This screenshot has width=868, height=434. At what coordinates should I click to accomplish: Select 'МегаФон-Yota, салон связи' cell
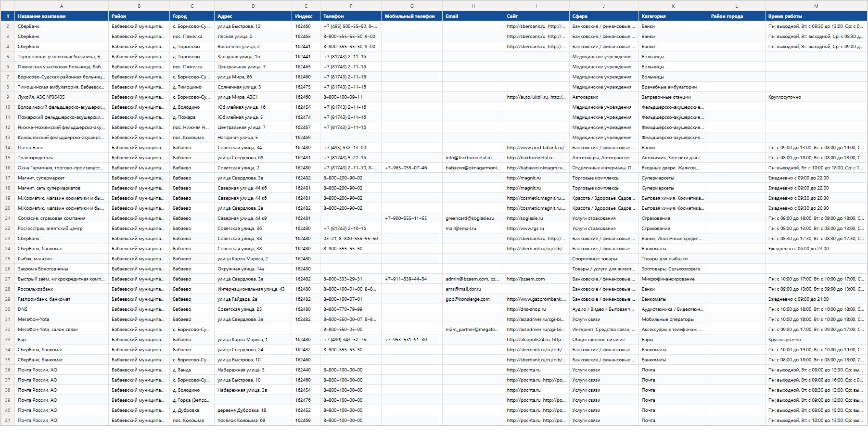pos(62,330)
